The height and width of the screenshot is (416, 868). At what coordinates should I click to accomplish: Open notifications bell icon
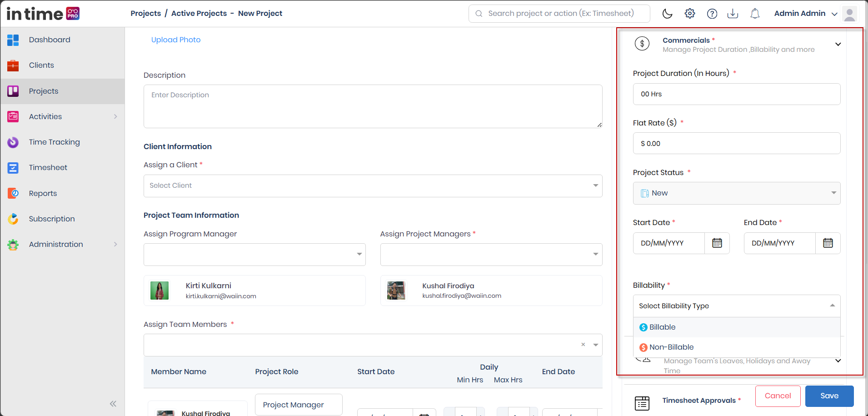pos(755,14)
